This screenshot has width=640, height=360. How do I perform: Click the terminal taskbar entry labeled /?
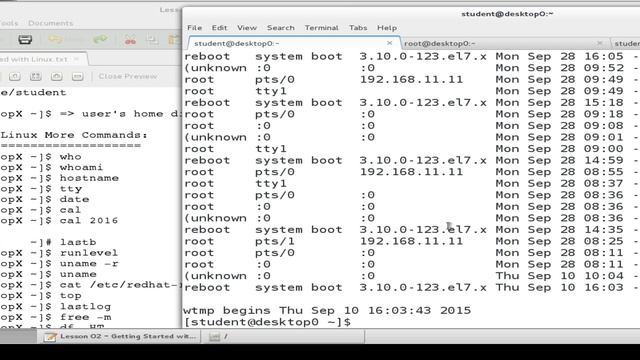pos(282,337)
